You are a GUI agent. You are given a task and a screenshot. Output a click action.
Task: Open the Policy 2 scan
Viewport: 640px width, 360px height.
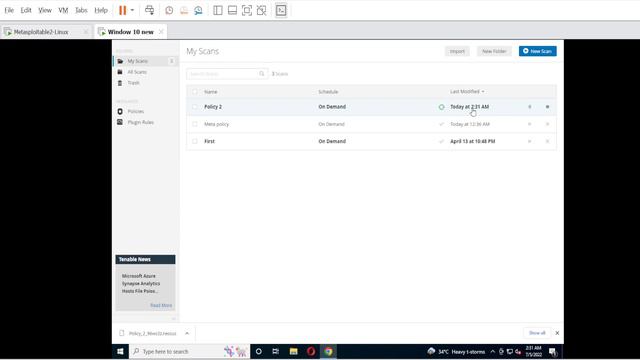[x=213, y=107]
